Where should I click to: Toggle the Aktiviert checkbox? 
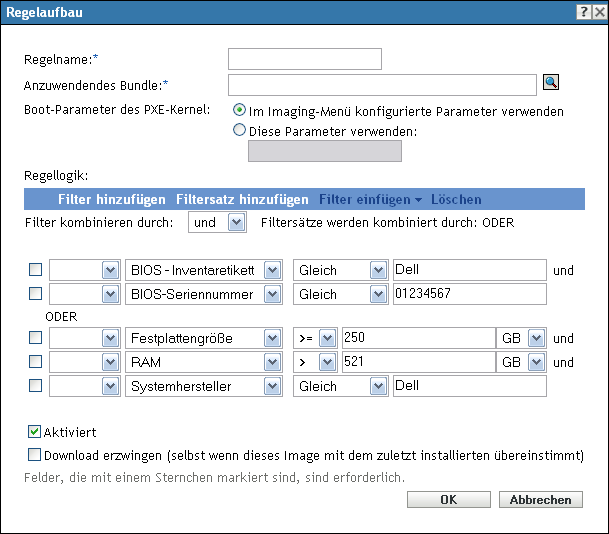click(x=35, y=432)
